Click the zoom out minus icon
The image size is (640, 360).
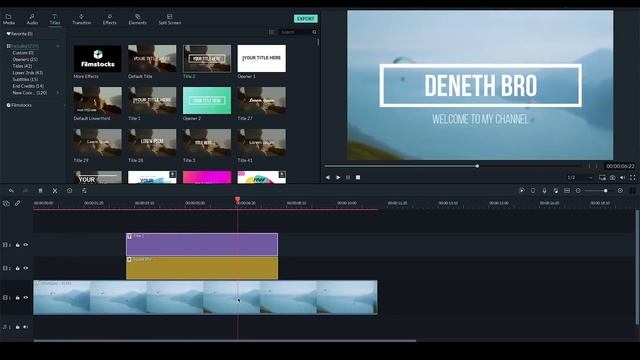[x=578, y=191]
